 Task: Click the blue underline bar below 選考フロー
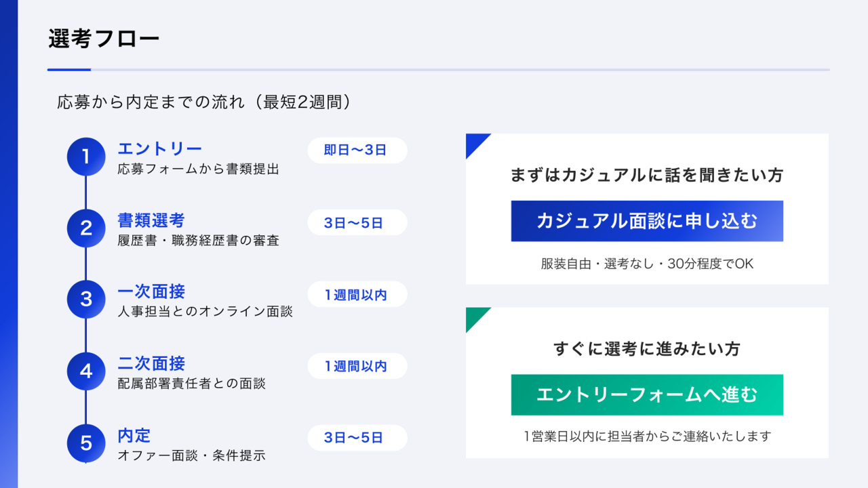[68, 68]
